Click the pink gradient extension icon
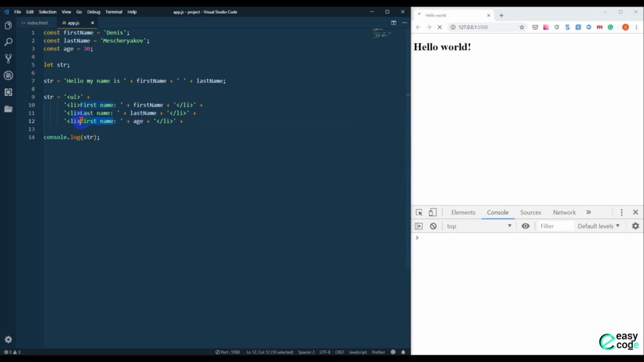 (x=546, y=27)
